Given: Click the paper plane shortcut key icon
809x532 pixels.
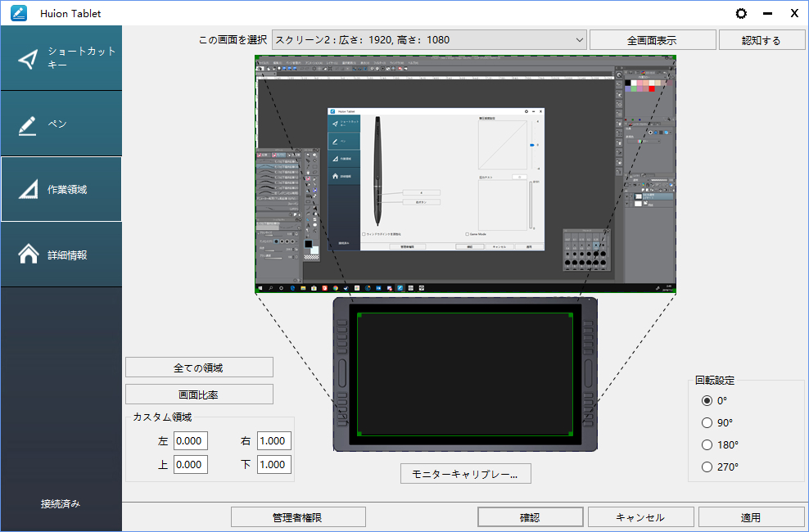Looking at the screenshot, I should tap(28, 59).
